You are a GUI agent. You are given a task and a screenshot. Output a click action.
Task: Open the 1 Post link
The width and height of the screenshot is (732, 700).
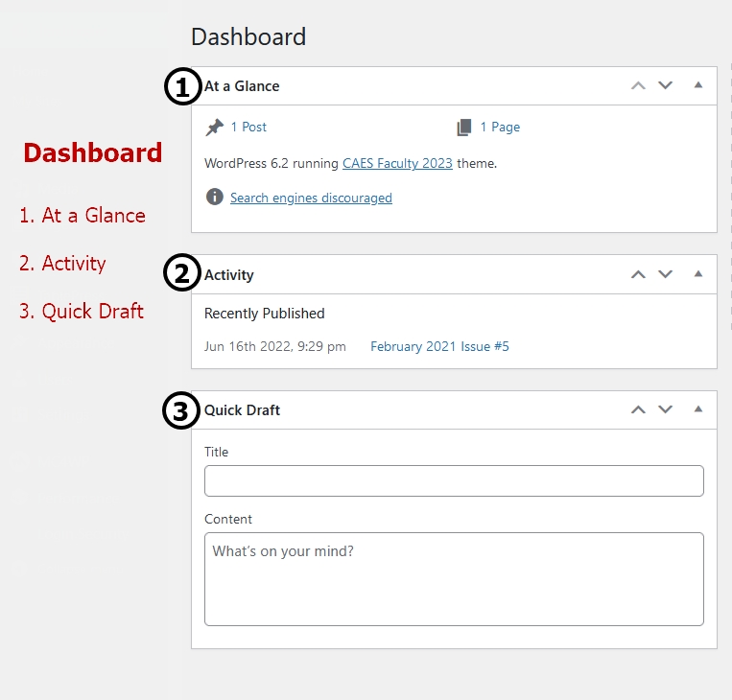tap(248, 127)
